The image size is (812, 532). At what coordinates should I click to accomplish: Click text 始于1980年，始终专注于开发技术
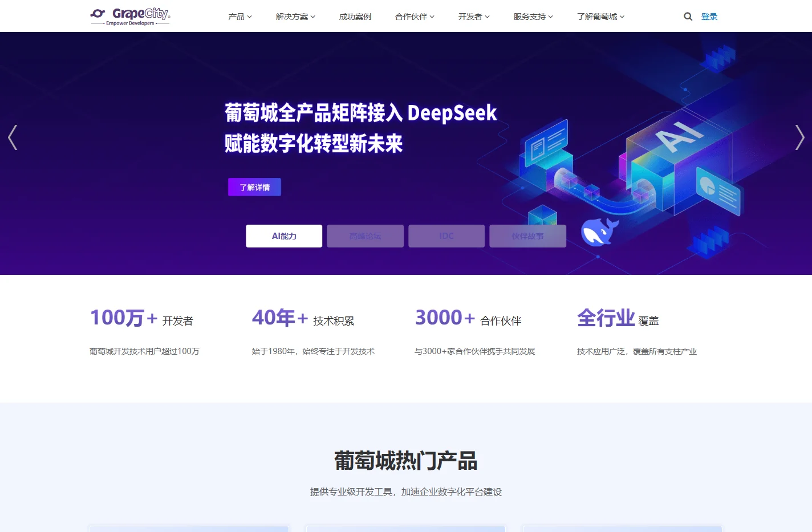pyautogui.click(x=313, y=351)
